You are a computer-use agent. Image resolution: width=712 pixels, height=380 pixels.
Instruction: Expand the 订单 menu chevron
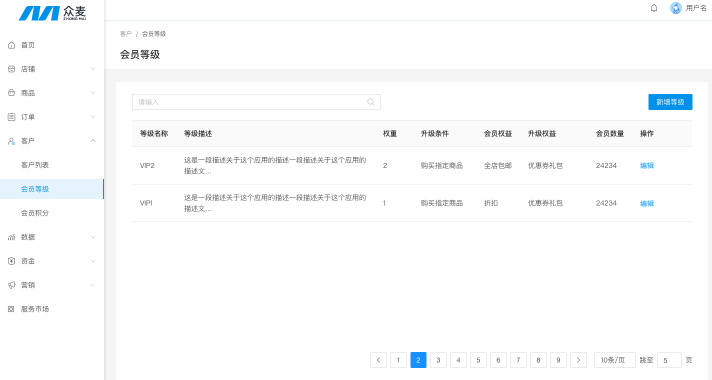(93, 117)
